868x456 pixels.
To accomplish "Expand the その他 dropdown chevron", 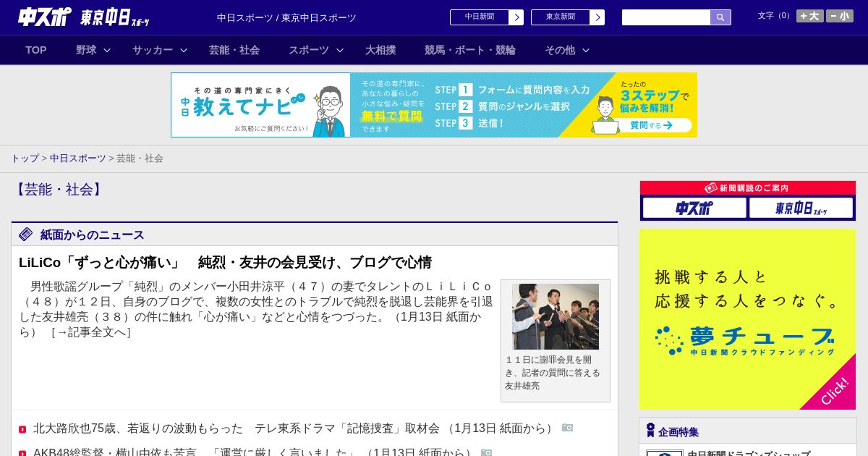I will pyautogui.click(x=586, y=50).
